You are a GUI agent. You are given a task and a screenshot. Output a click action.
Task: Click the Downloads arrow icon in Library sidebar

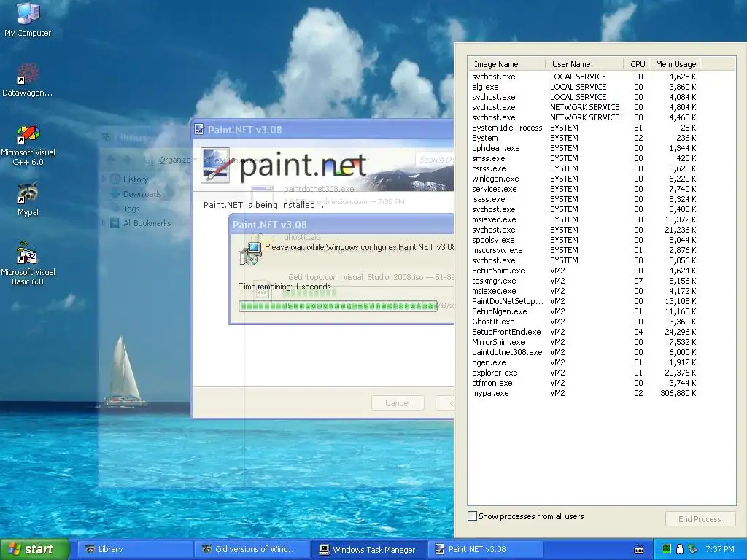[115, 194]
